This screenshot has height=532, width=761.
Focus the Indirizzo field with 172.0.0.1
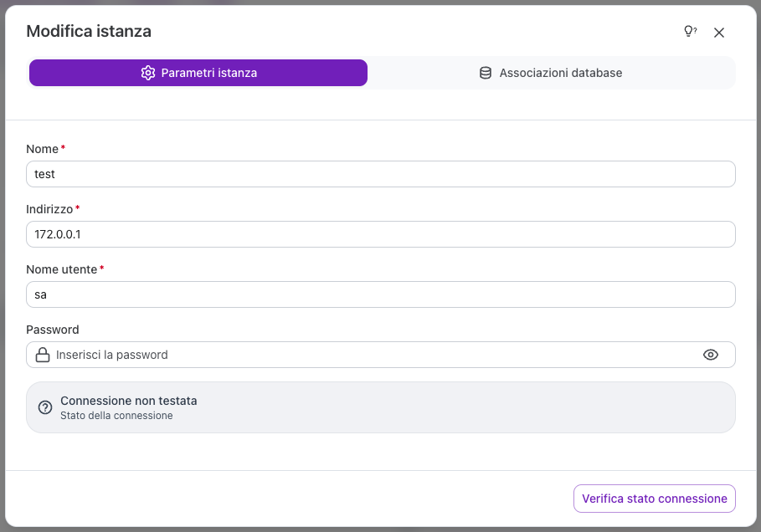[380, 234]
